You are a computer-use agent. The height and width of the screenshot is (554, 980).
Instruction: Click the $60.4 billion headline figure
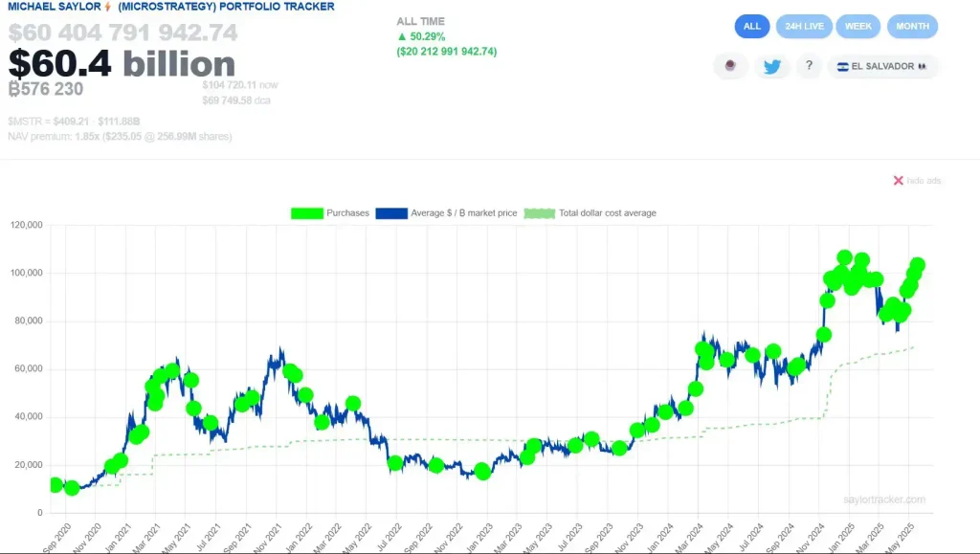[122, 64]
